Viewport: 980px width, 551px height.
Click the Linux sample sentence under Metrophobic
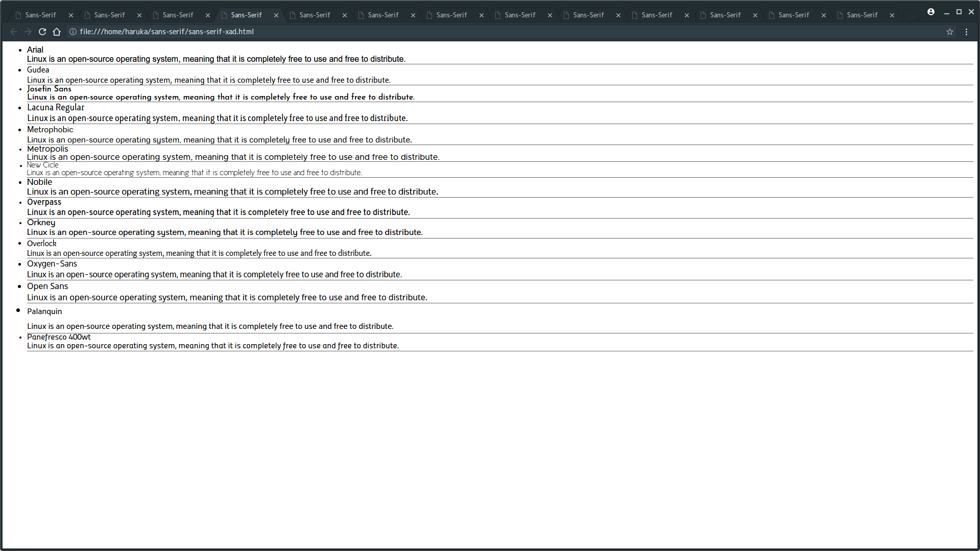[x=220, y=140]
